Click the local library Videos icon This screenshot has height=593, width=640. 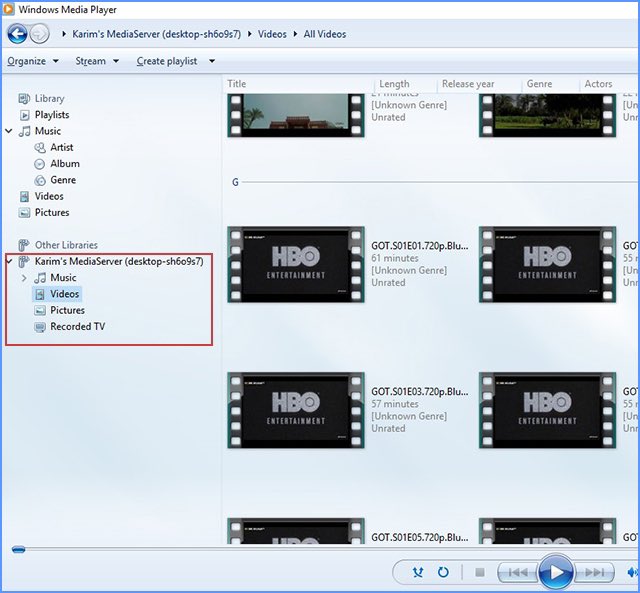24,197
